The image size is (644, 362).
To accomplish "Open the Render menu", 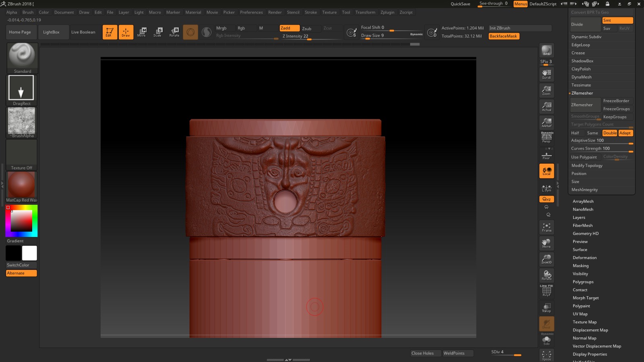I will click(x=275, y=12).
